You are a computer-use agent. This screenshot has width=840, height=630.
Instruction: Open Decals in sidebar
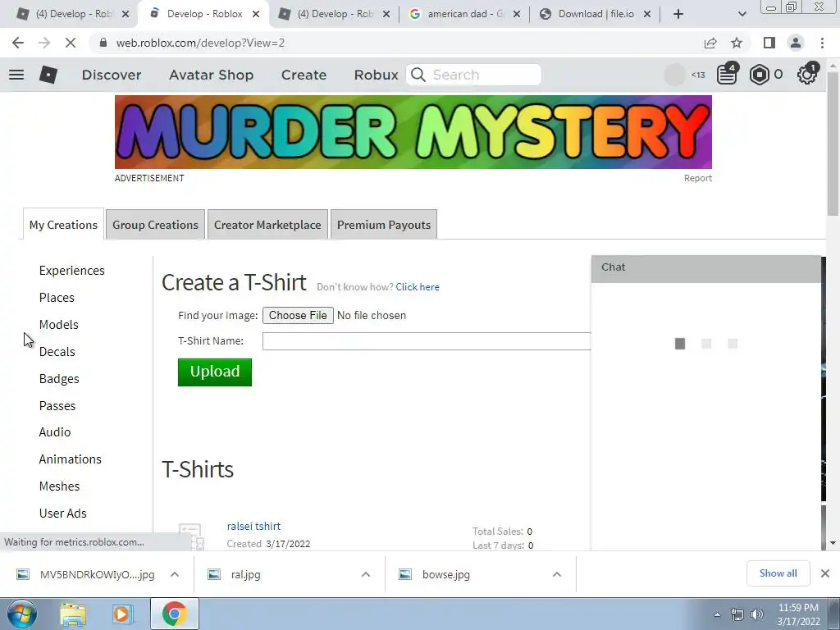57,351
